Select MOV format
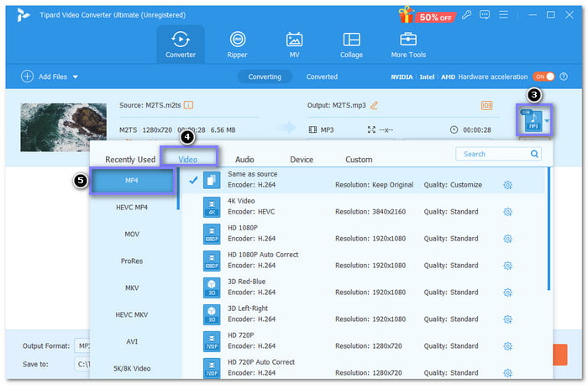Viewport: 588px width, 385px height. click(x=132, y=235)
